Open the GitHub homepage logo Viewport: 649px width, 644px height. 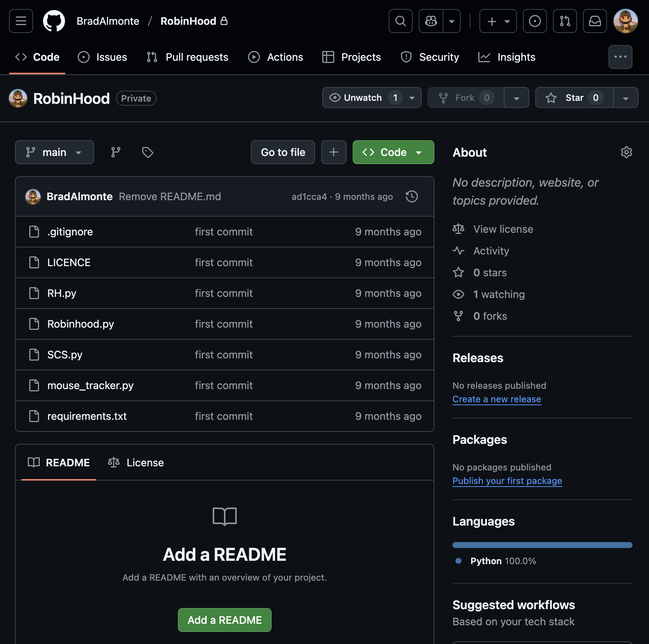tap(54, 21)
